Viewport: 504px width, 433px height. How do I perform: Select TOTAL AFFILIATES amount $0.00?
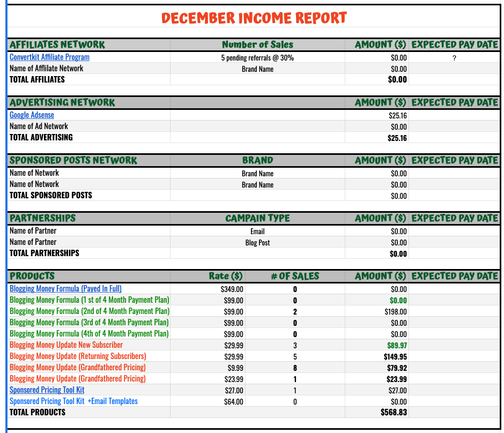point(397,80)
